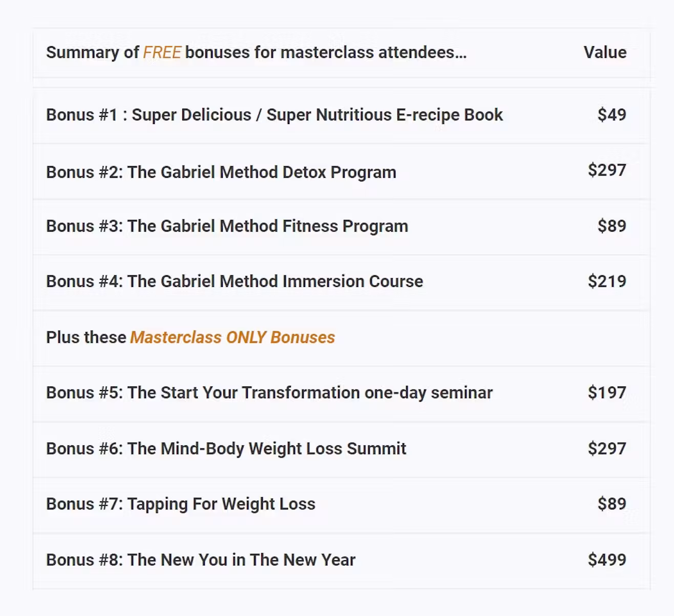Click the $49 value for Bonus #1
This screenshot has height=616, width=674.
[x=612, y=114]
